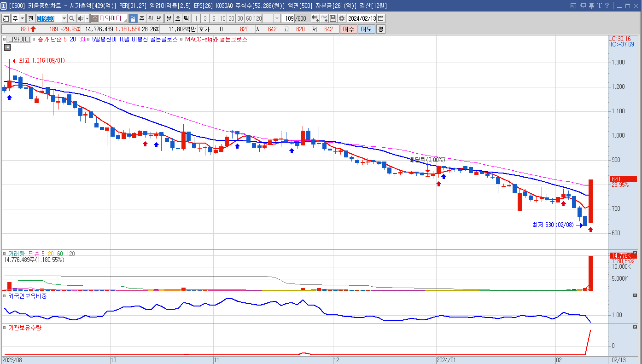This screenshot has width=642, height=364.
Task: Click the zigzag line chart icon
Action: [x=324, y=18]
